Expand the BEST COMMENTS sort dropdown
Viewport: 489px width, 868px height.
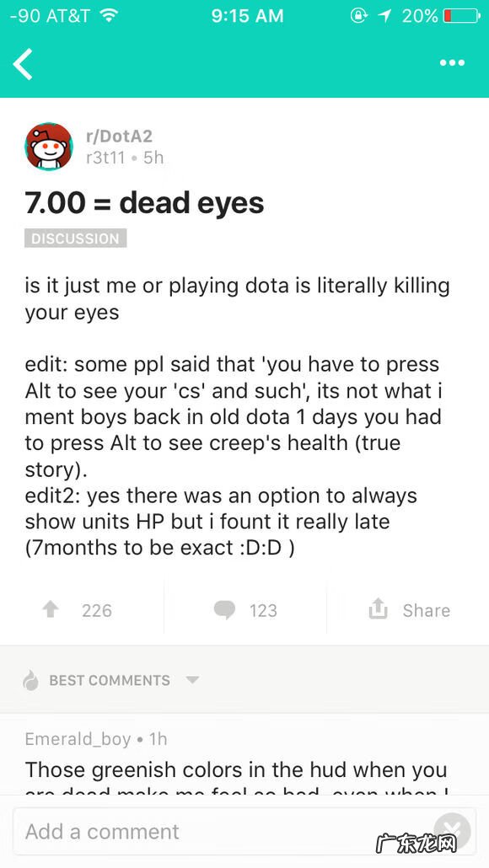pyautogui.click(x=191, y=681)
